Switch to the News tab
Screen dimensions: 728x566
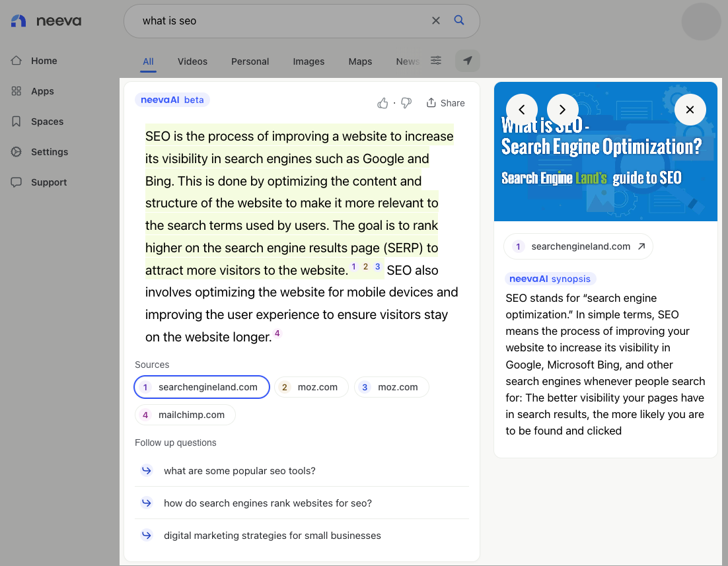(407, 61)
